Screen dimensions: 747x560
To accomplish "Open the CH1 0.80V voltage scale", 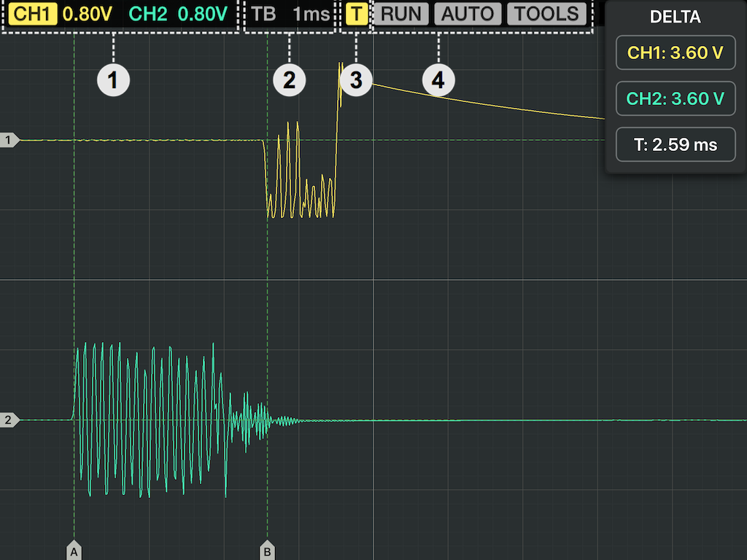I will (88, 14).
